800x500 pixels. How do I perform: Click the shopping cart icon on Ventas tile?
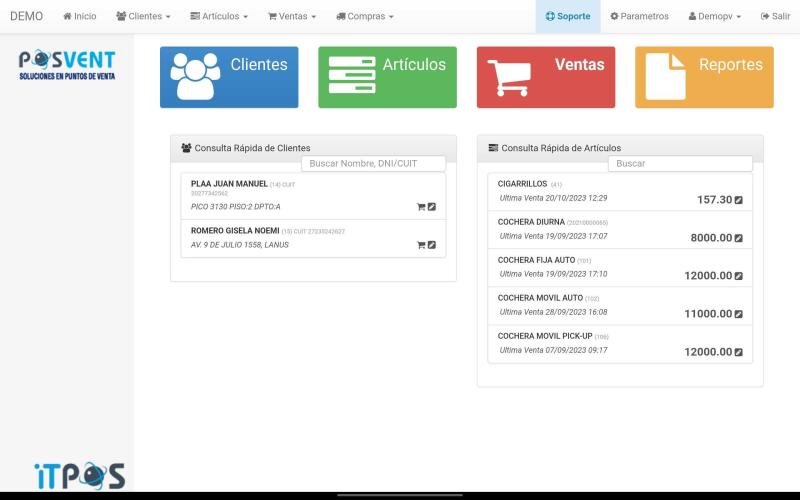point(509,78)
